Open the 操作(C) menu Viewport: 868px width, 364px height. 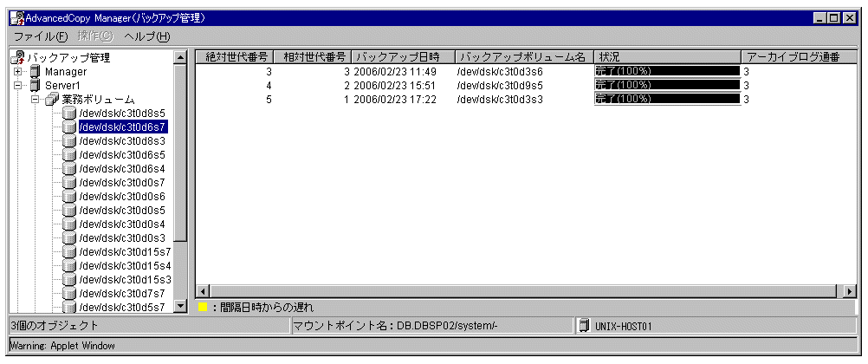point(95,36)
